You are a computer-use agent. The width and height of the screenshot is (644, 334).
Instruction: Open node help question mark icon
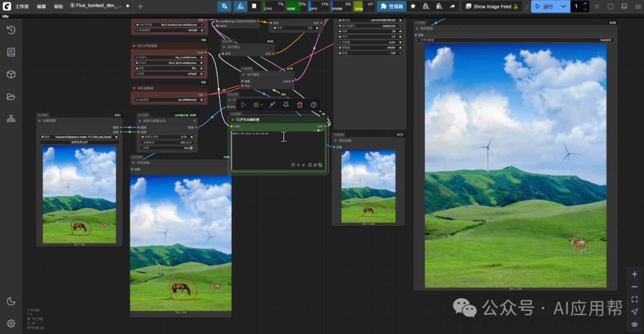314,105
